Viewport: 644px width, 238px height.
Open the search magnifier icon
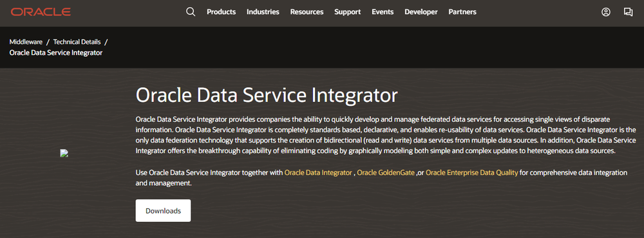tap(191, 12)
